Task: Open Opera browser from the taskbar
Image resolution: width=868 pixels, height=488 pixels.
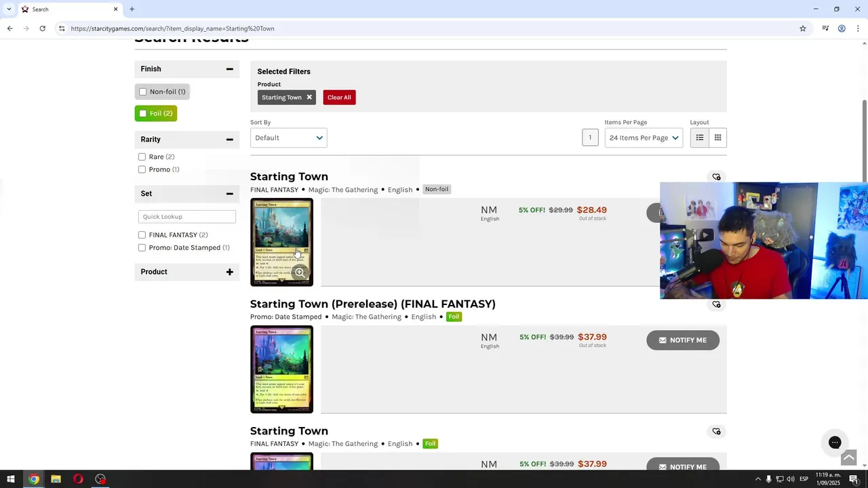Action: tap(78, 479)
